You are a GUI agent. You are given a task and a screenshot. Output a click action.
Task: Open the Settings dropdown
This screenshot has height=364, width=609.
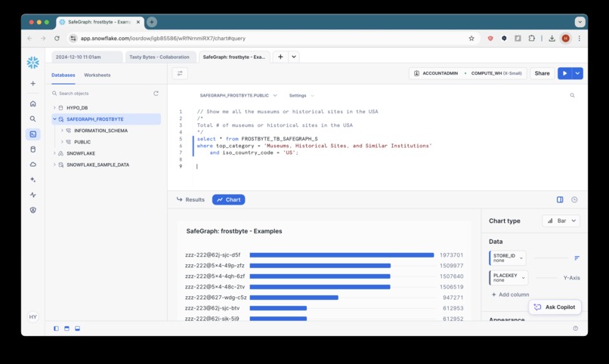tap(301, 95)
